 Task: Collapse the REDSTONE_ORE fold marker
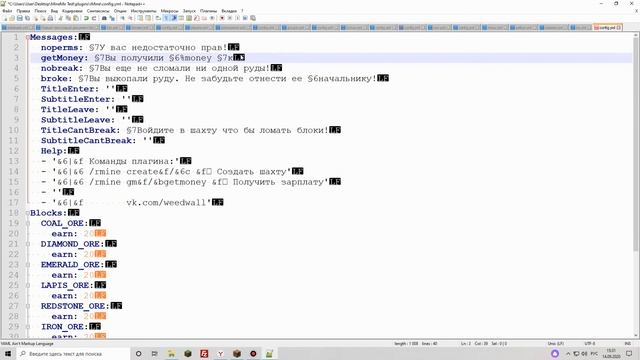(x=28, y=306)
